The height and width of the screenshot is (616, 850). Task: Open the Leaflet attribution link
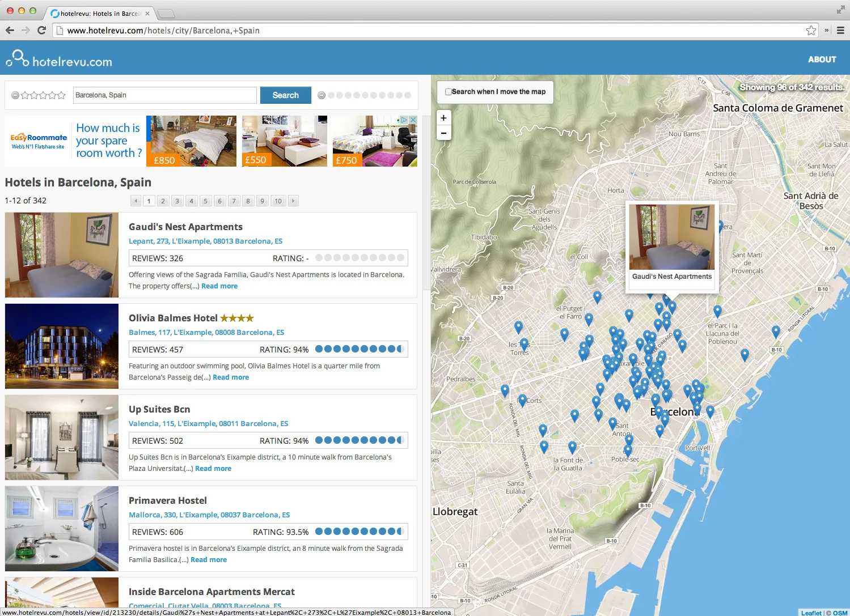[x=811, y=613]
